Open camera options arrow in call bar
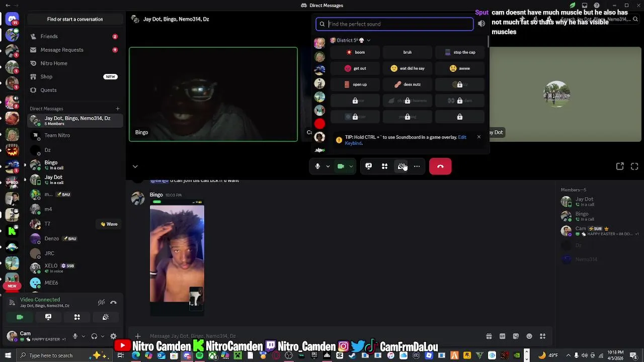Screen dimensions: 644x362 click(x=351, y=166)
